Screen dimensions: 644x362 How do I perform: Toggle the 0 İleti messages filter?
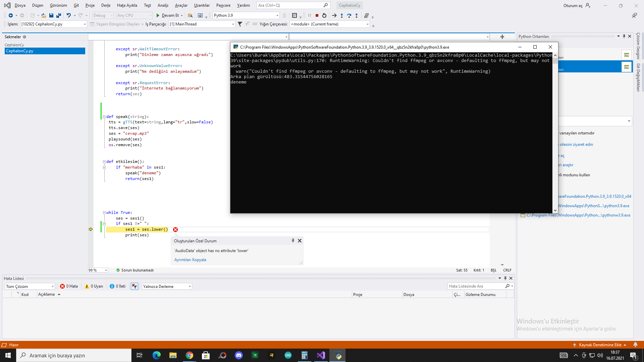pos(118,286)
